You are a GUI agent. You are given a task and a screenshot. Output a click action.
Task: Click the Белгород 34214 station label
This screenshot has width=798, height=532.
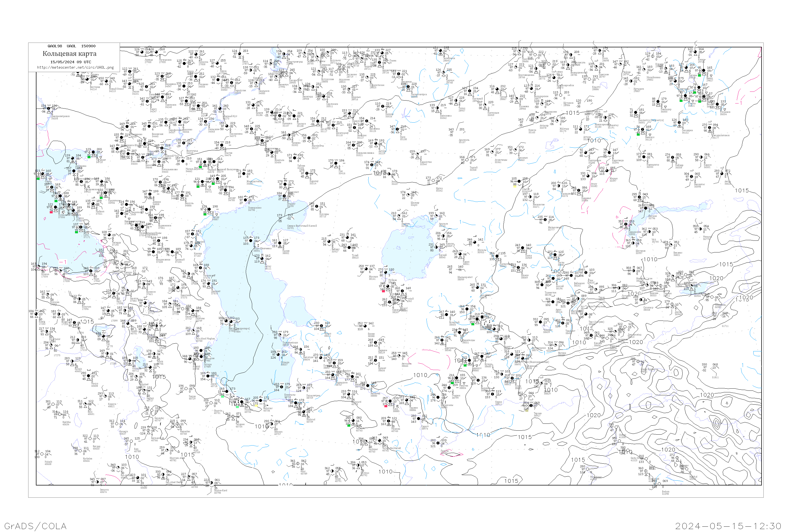95,88
